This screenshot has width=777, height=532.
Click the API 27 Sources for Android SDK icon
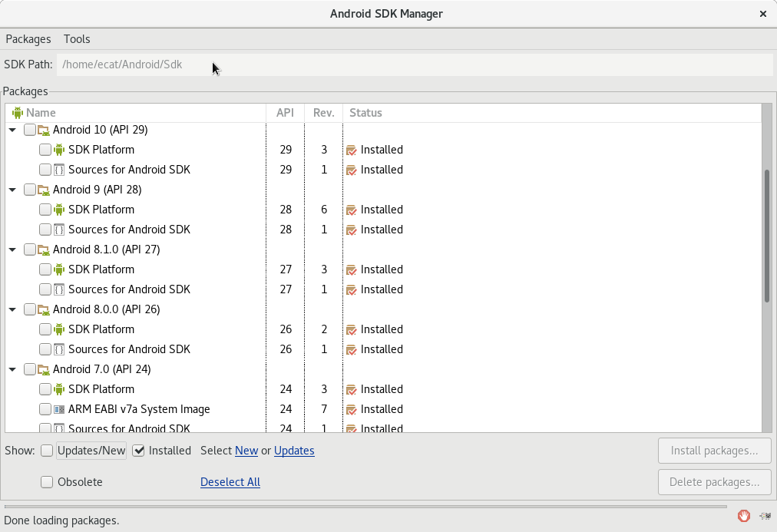59,289
